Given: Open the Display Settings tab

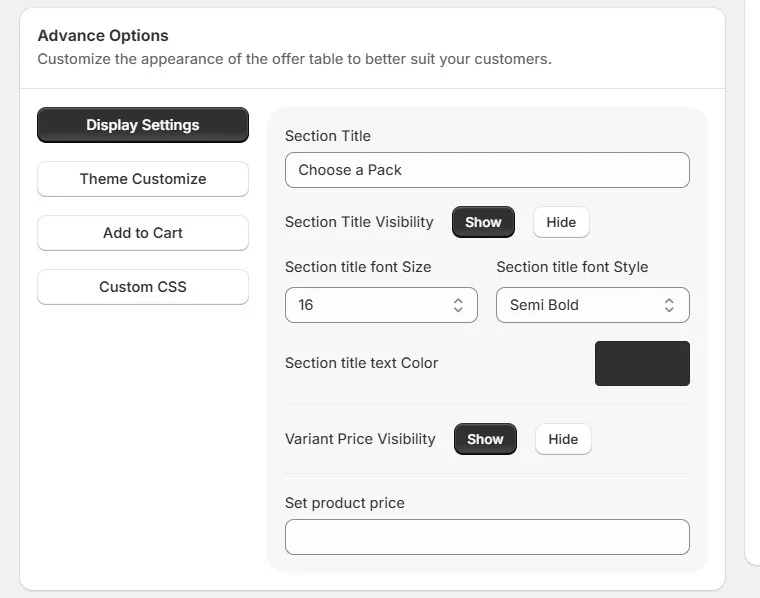Looking at the screenshot, I should click(143, 125).
